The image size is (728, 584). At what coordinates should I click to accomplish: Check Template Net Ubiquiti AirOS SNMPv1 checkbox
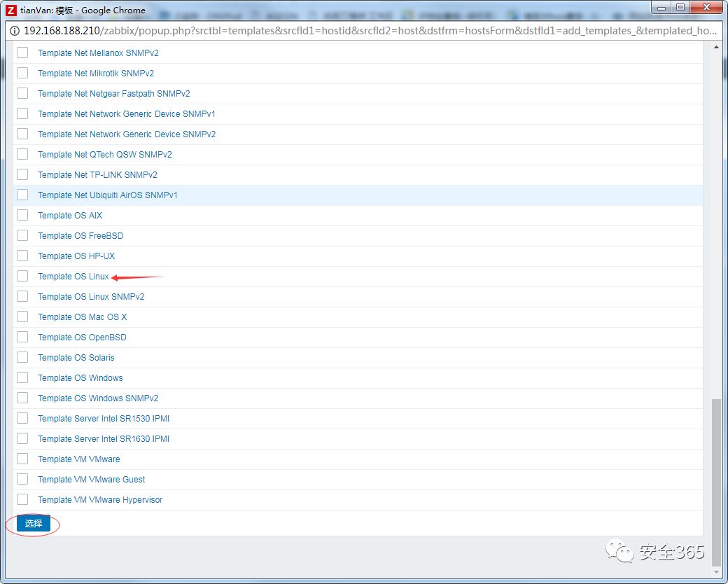(22, 195)
